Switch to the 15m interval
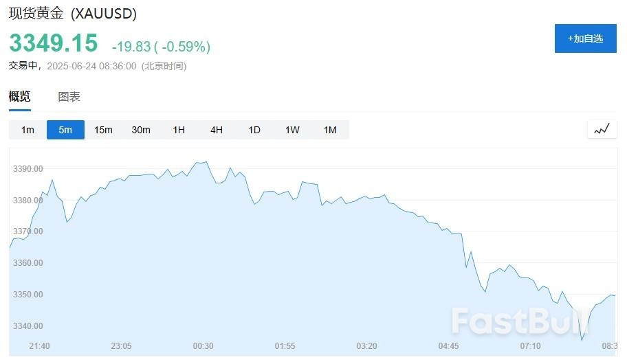Image resolution: width=627 pixels, height=364 pixels. coord(103,130)
